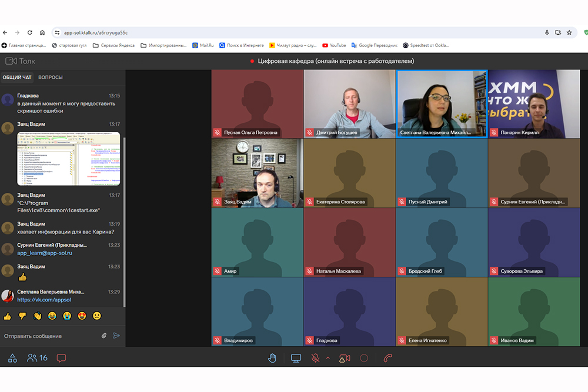Viewport: 588px width, 392px height.
Task: Start recording with the circle icon
Action: pos(364,358)
